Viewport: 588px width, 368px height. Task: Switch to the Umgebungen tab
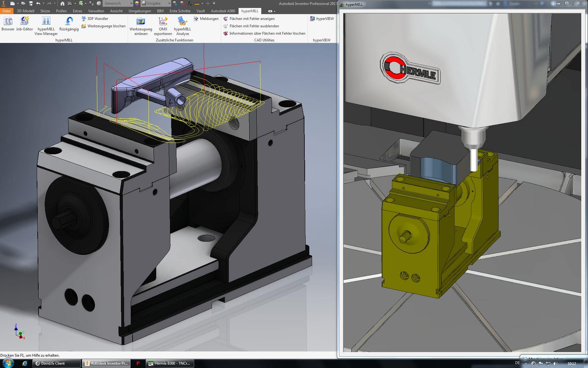point(140,11)
